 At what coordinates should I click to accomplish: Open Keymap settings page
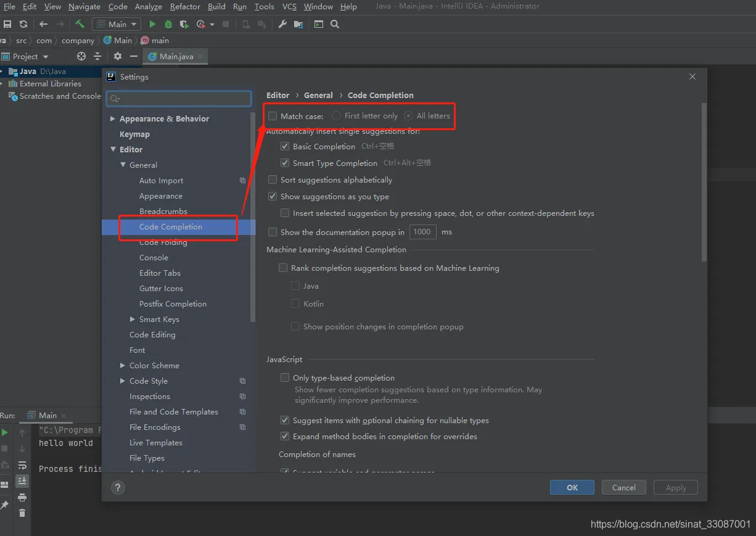coord(134,134)
